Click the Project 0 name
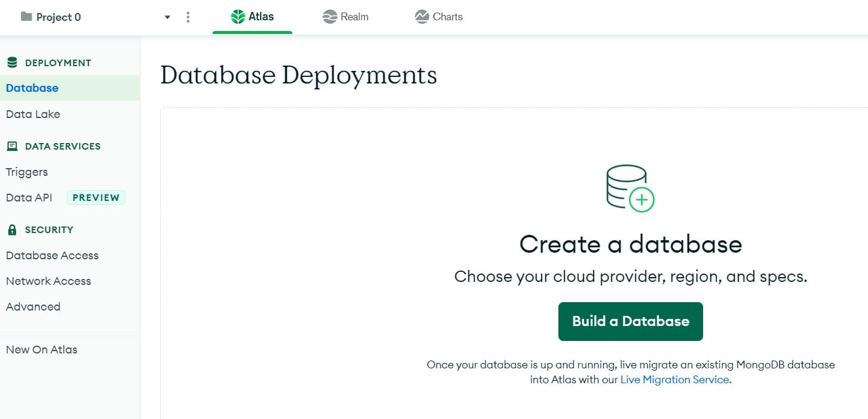This screenshot has height=419, width=868. [58, 17]
